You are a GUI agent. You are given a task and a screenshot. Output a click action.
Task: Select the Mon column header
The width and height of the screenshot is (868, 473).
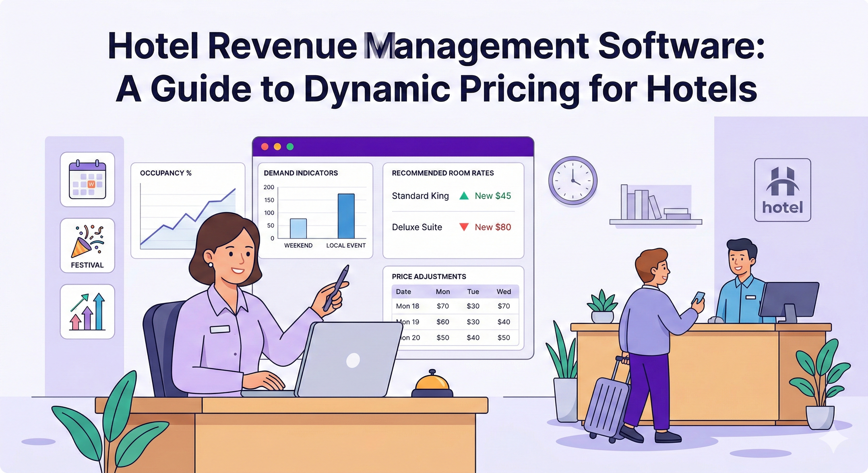point(442,292)
